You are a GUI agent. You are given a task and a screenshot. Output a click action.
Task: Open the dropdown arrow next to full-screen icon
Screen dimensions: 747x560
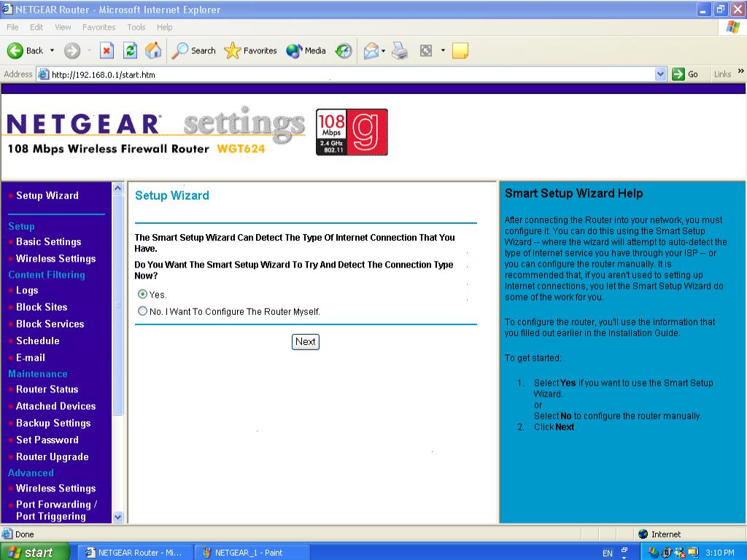pos(443,50)
